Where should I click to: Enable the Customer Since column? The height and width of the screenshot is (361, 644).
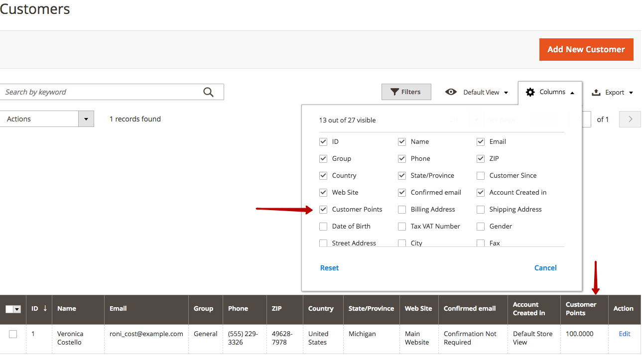coord(481,176)
